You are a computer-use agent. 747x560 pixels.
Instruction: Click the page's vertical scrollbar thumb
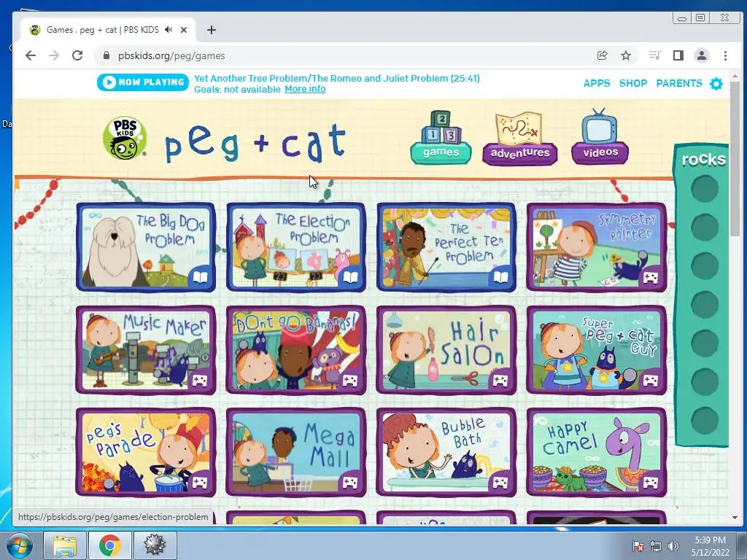[735, 159]
